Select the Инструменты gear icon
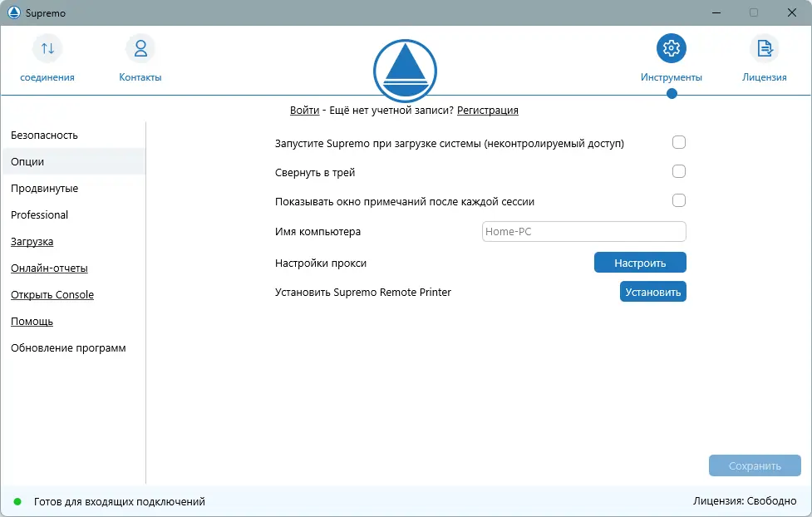812x517 pixels. point(672,48)
